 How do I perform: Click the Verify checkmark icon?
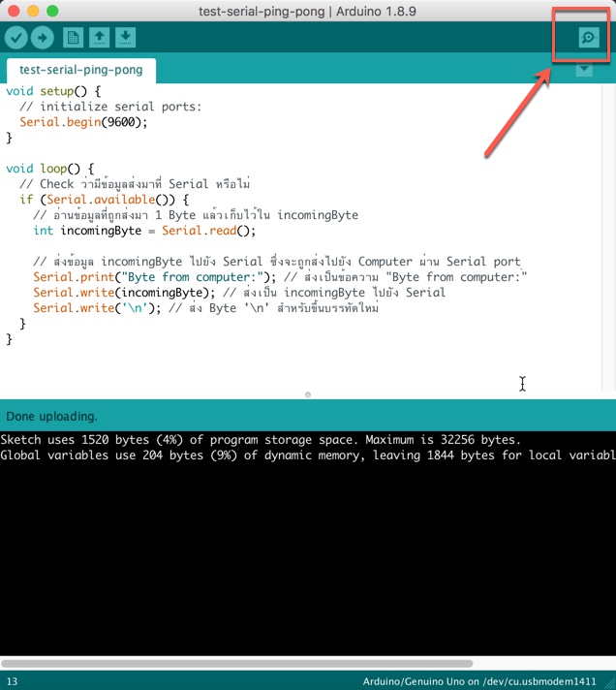click(16, 38)
